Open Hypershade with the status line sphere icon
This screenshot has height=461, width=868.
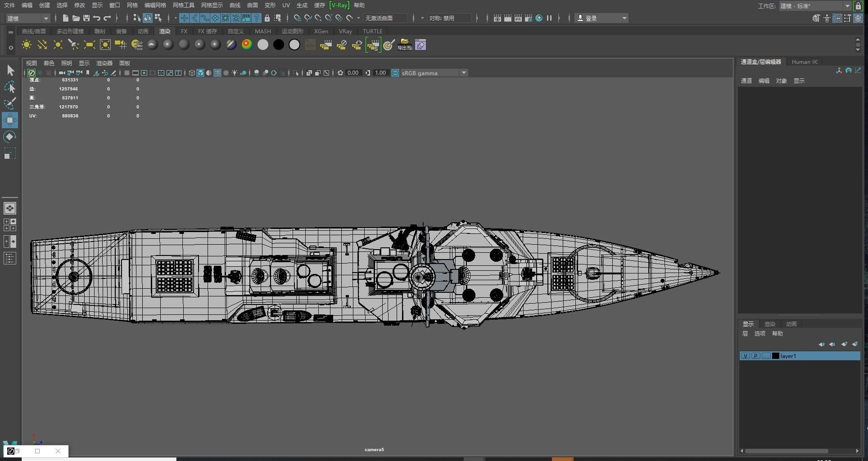pyautogui.click(x=539, y=18)
